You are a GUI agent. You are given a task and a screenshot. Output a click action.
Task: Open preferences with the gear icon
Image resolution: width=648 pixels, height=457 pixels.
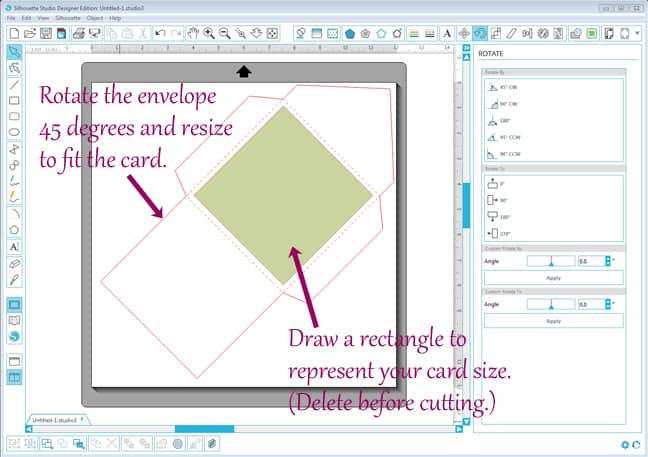[x=625, y=444]
